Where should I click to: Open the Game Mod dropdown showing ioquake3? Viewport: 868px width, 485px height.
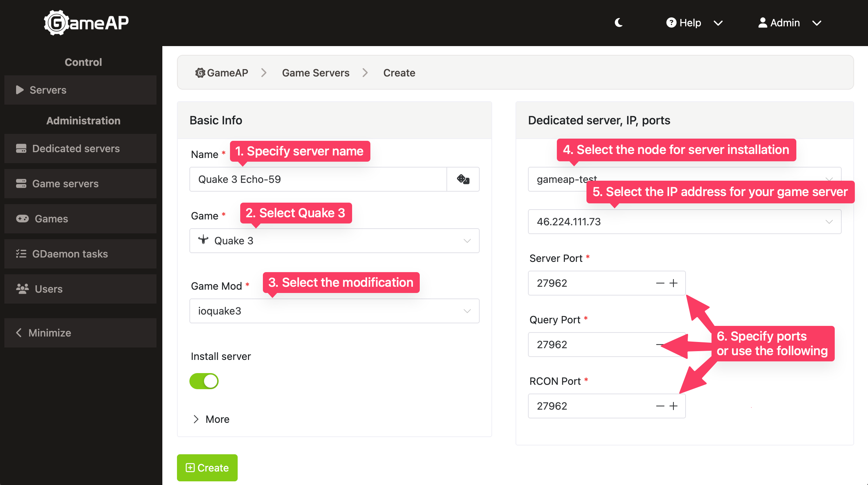tap(334, 311)
